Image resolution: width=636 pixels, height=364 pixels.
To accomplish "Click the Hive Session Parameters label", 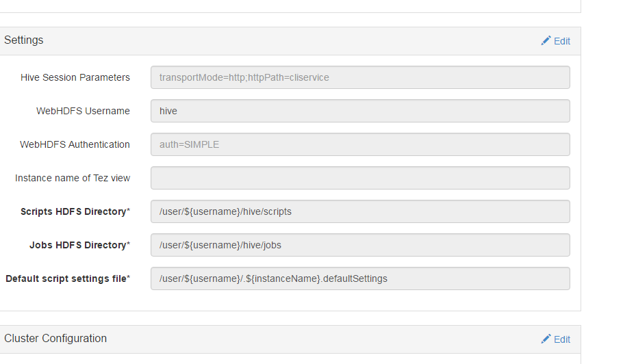I will [x=75, y=77].
